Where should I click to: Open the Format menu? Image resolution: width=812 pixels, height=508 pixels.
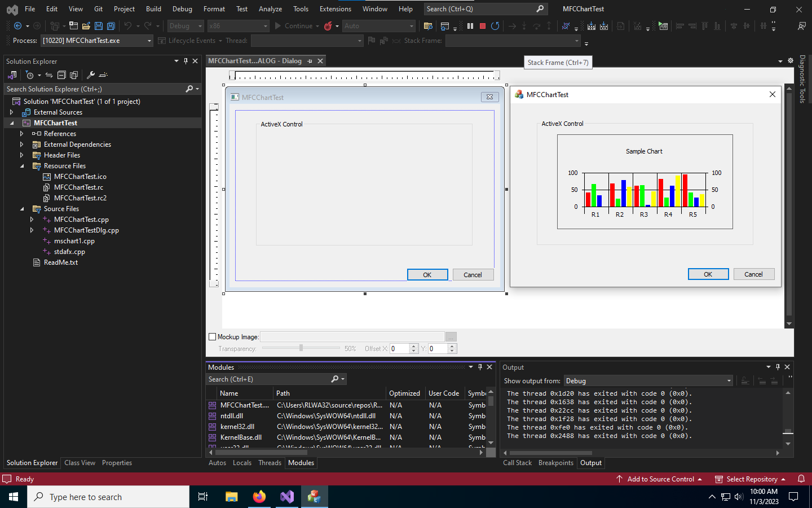point(214,9)
